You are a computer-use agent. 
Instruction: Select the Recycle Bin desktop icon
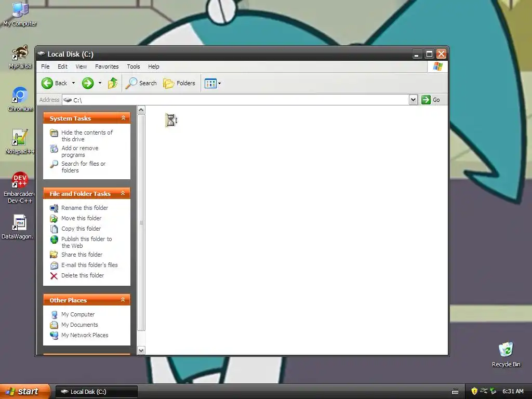(506, 354)
